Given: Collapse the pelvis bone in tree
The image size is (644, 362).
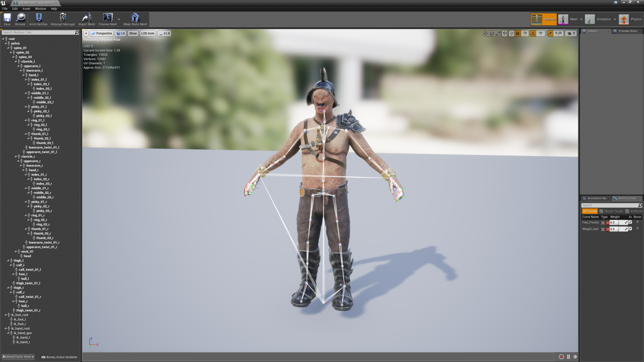Looking at the screenshot, I should tap(6, 43).
